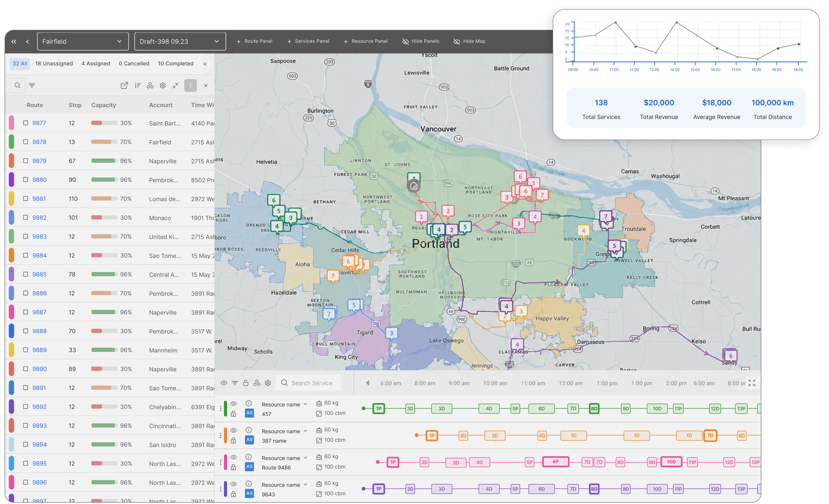The height and width of the screenshot is (504, 829).
Task: Open the three-dot more options button
Action: coord(190,86)
